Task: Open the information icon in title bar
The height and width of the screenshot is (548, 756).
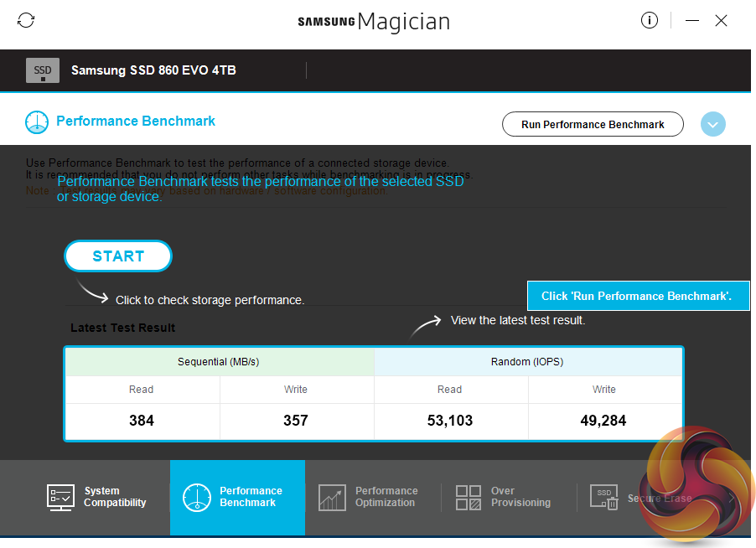Action: pos(650,20)
